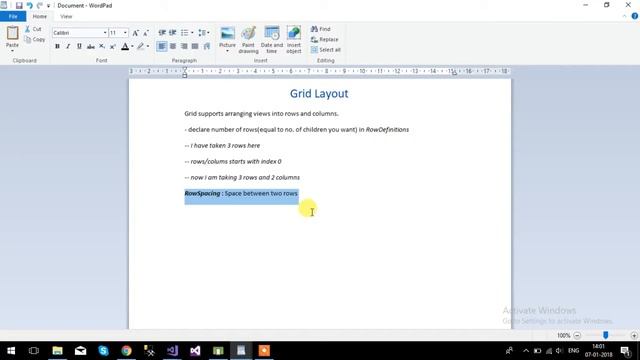This screenshot has width=640, height=360.
Task: Insert Date and time
Action: (271, 40)
